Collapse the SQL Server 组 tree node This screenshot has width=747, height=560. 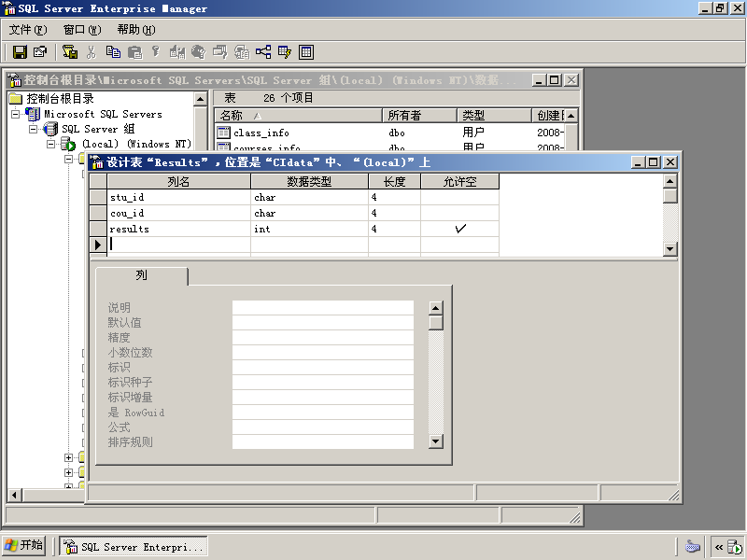(x=34, y=129)
